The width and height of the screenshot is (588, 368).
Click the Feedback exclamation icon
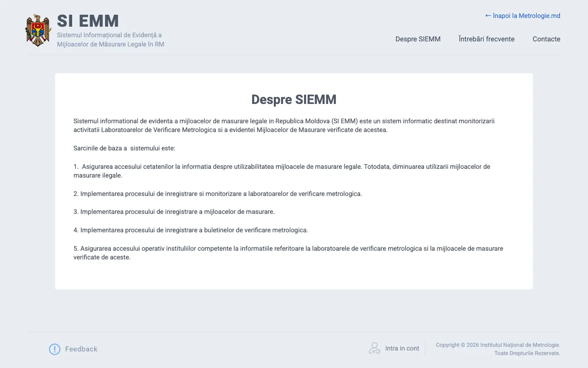click(55, 349)
